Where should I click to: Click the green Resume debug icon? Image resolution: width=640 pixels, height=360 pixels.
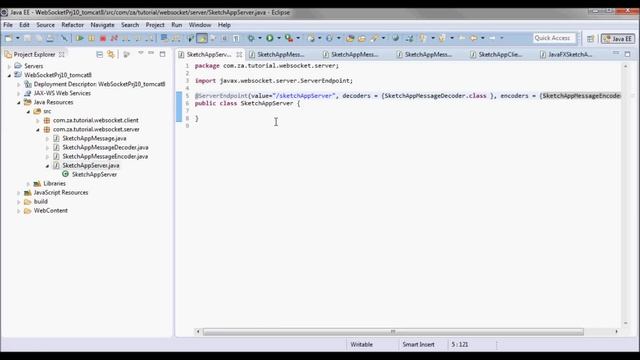click(x=80, y=38)
